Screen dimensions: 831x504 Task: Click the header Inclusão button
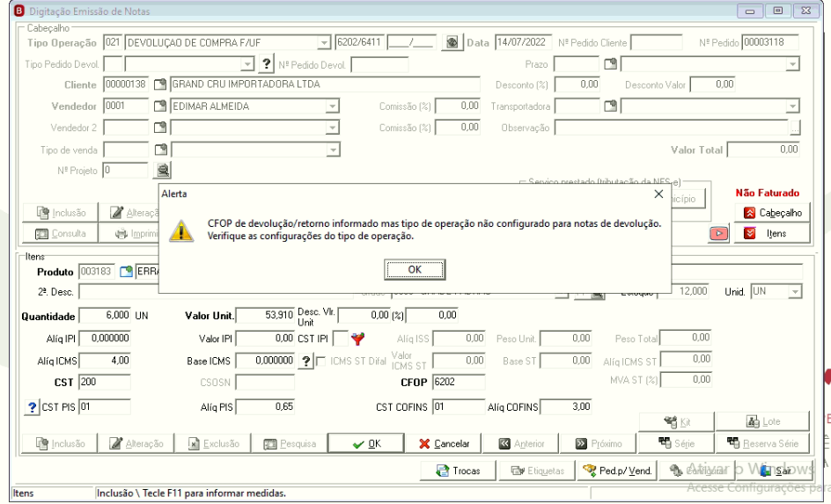[x=61, y=213]
